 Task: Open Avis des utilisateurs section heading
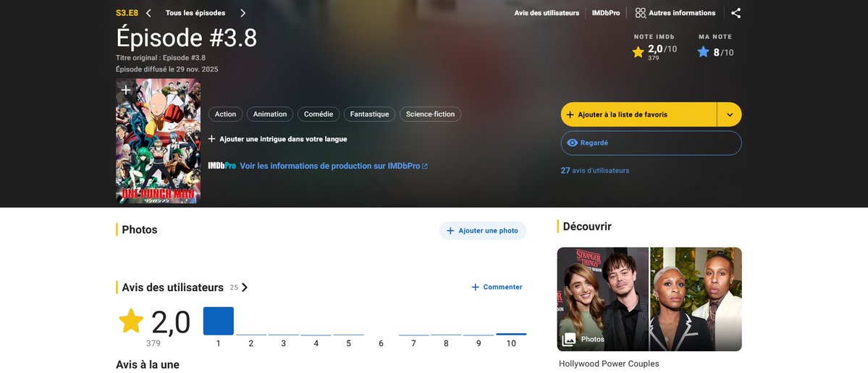pyautogui.click(x=173, y=287)
